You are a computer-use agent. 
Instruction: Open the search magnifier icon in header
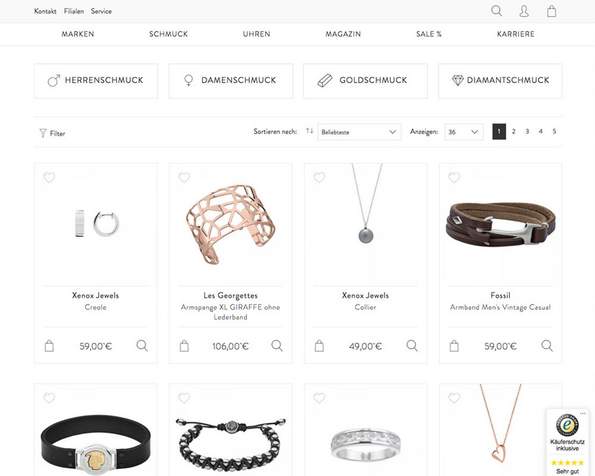pyautogui.click(x=496, y=11)
